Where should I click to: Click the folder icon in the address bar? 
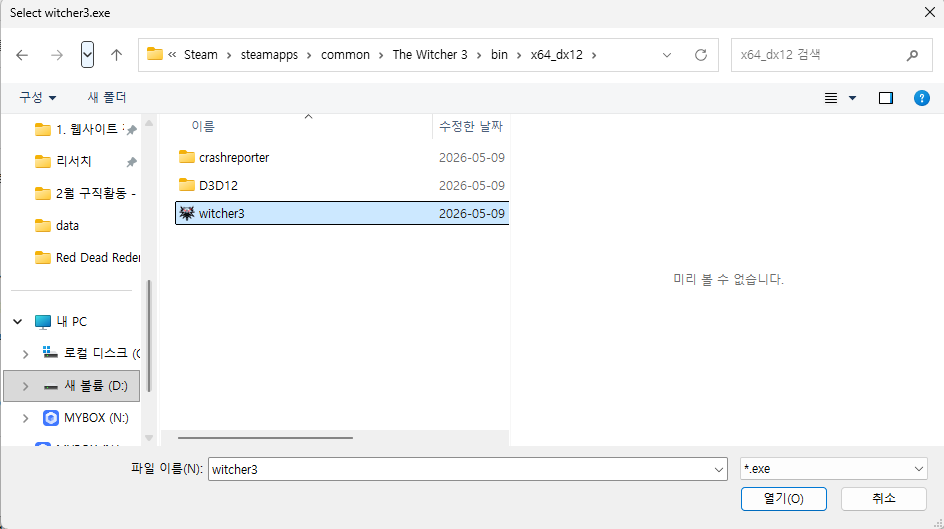[155, 54]
